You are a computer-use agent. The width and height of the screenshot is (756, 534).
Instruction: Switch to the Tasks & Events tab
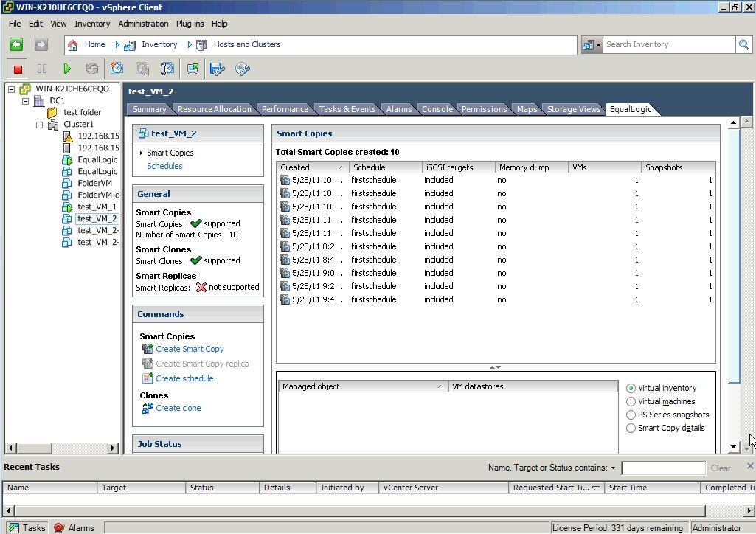click(x=347, y=109)
